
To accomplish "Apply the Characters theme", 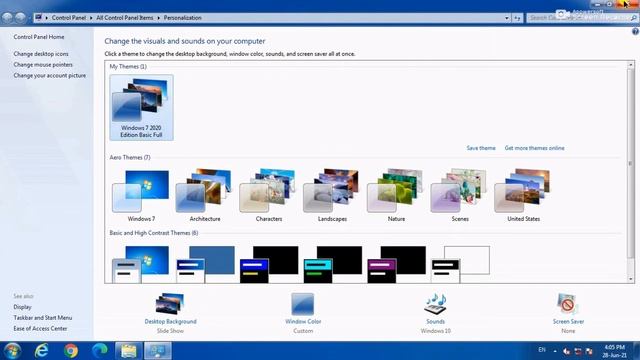I will (x=269, y=196).
